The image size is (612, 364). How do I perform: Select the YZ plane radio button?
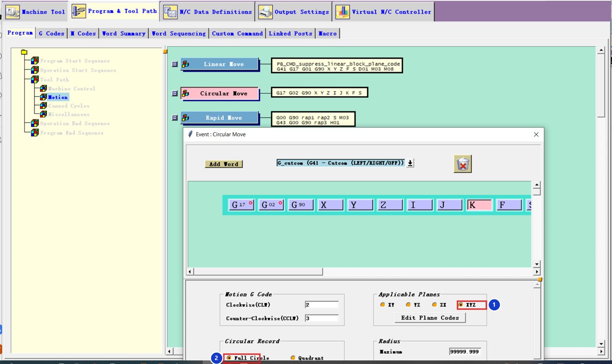point(408,305)
